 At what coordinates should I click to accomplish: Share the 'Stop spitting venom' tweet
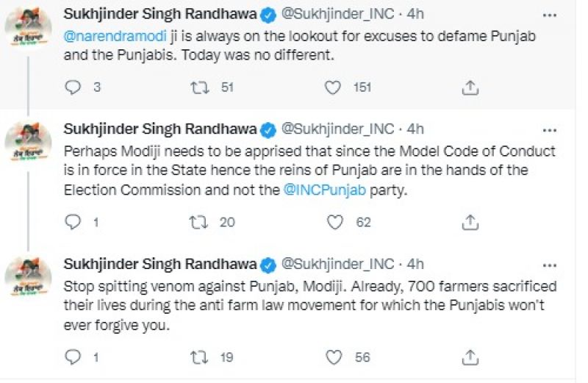pos(470,357)
